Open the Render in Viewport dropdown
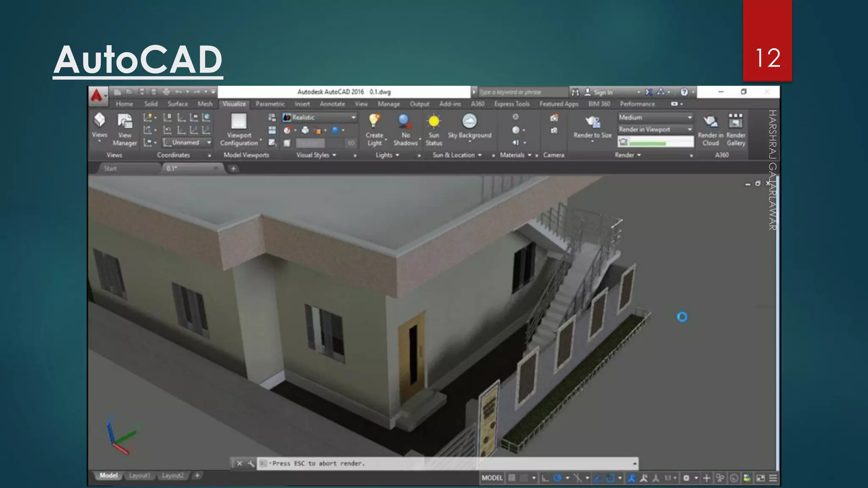Viewport: 868px width, 488px height. (x=655, y=130)
